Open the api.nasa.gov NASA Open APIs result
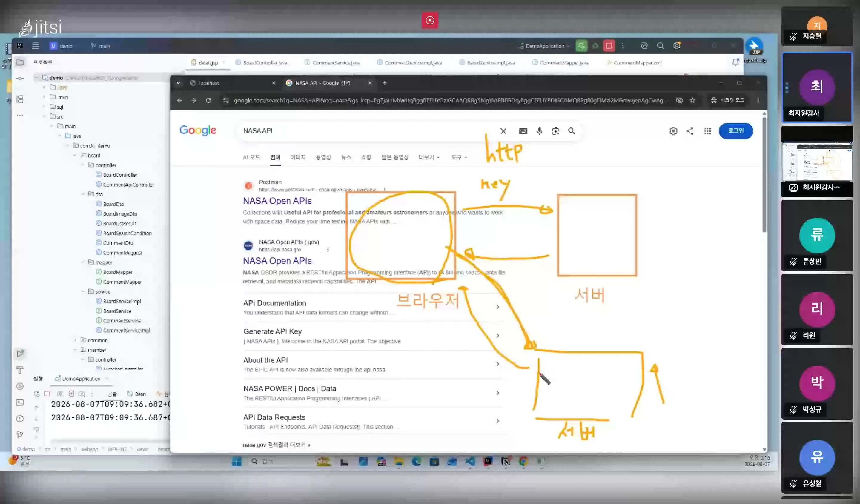Image resolution: width=860 pixels, height=504 pixels. [x=277, y=261]
